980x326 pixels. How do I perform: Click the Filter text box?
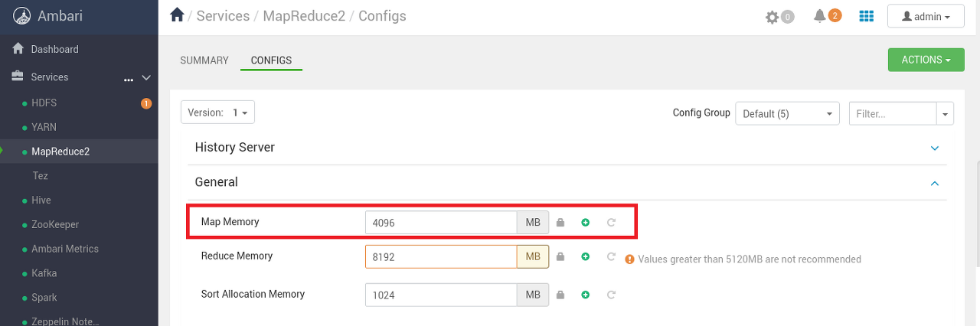click(x=893, y=113)
